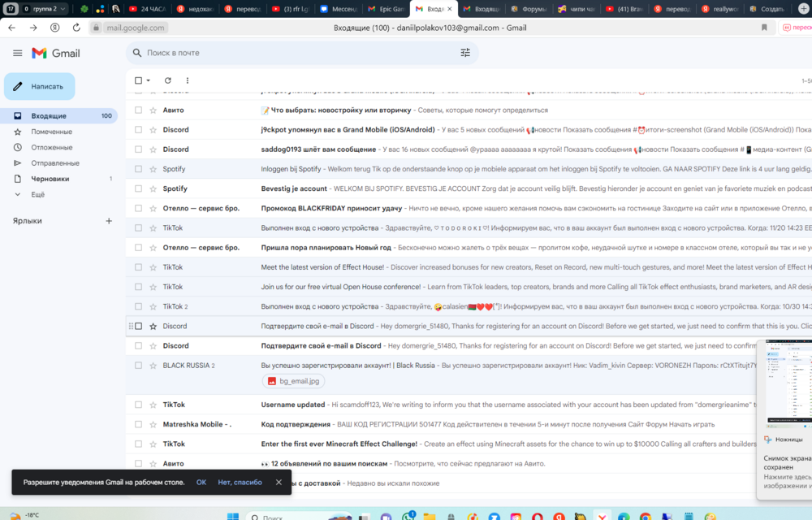Screen dimensions: 812x520
Task: Add a new label with the plus icon
Action: [109, 221]
